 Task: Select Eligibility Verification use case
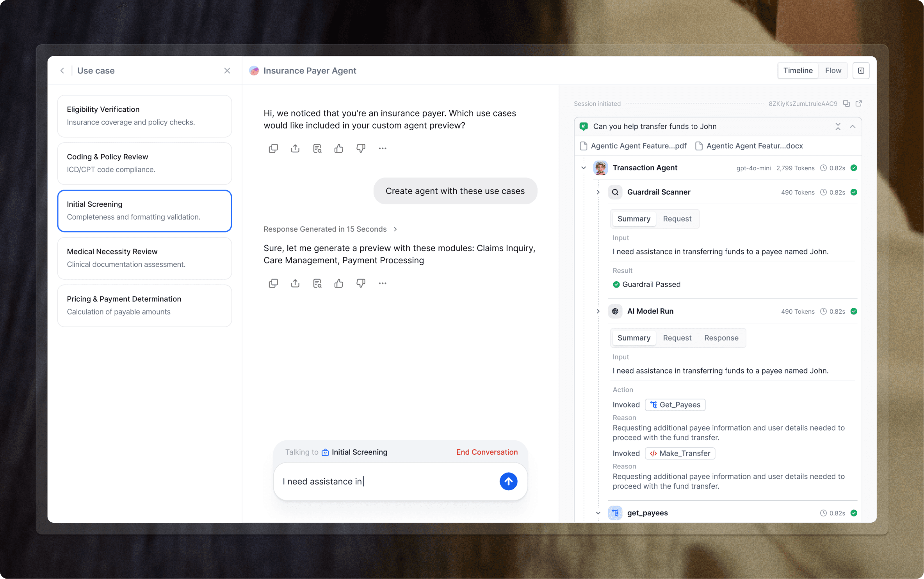pyautogui.click(x=144, y=116)
